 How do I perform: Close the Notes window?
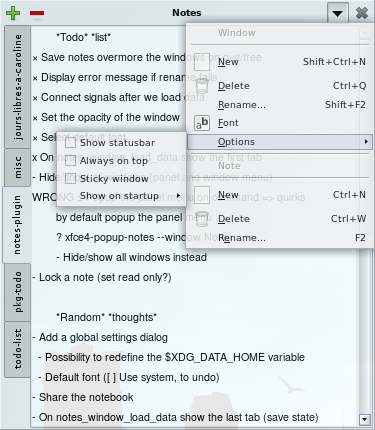(362, 13)
